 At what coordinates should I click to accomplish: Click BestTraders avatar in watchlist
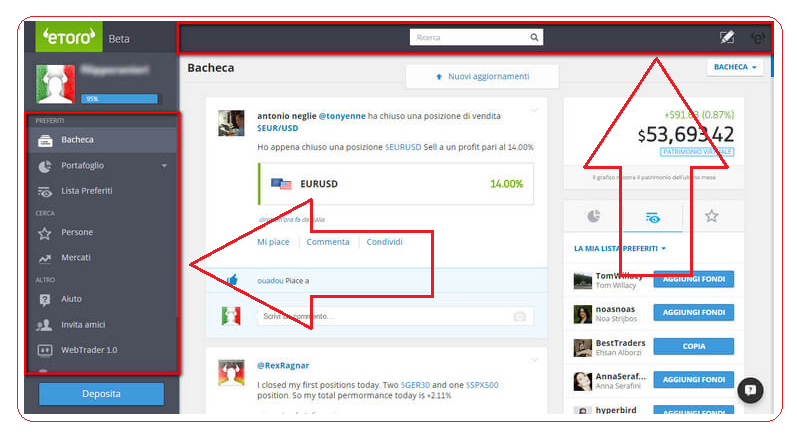click(583, 348)
